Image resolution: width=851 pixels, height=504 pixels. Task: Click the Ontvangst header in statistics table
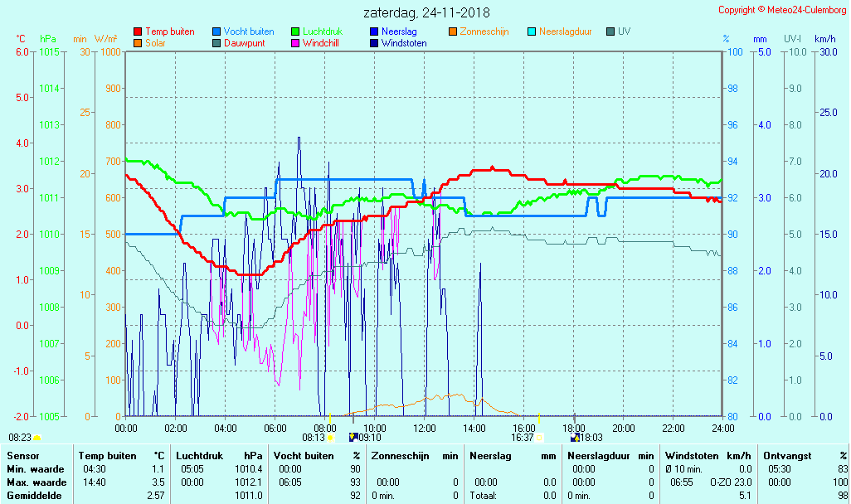(786, 456)
